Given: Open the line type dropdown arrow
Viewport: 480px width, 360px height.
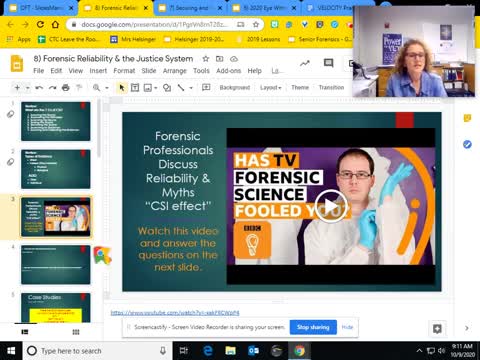Looking at the screenshot, I should click(x=191, y=88).
